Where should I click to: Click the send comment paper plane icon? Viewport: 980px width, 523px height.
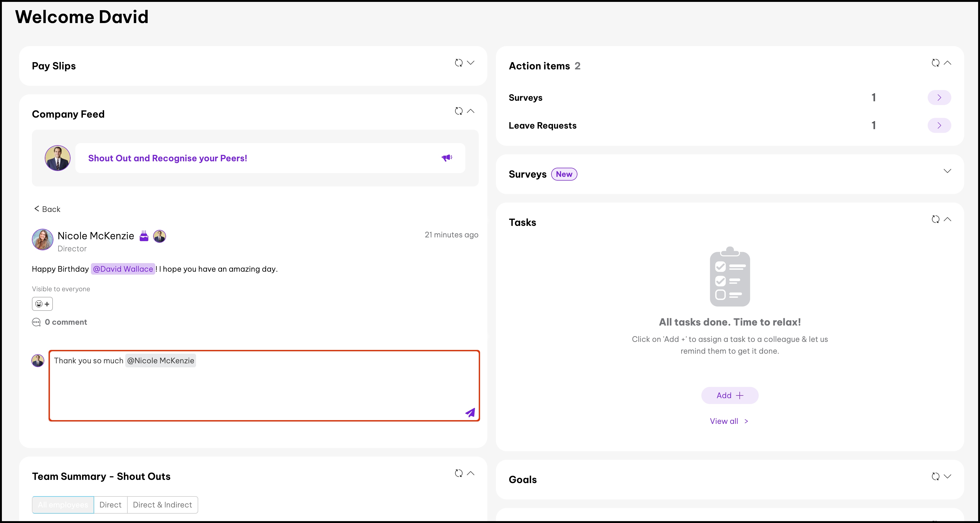pyautogui.click(x=470, y=412)
